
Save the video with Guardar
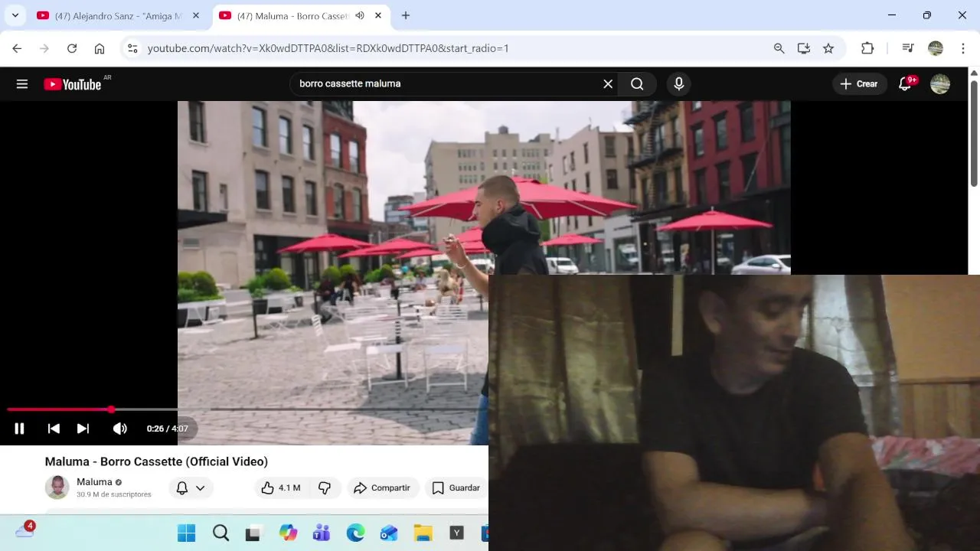pos(456,487)
